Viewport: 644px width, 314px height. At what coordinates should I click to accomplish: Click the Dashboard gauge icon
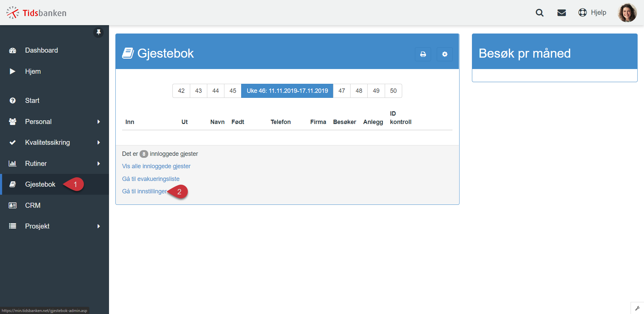coord(12,51)
